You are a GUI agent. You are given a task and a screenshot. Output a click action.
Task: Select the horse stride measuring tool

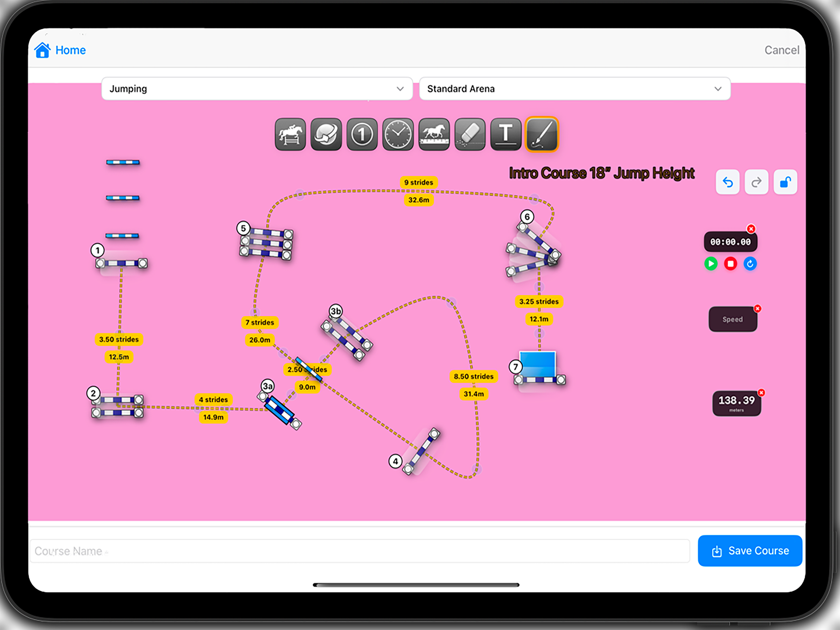(434, 134)
